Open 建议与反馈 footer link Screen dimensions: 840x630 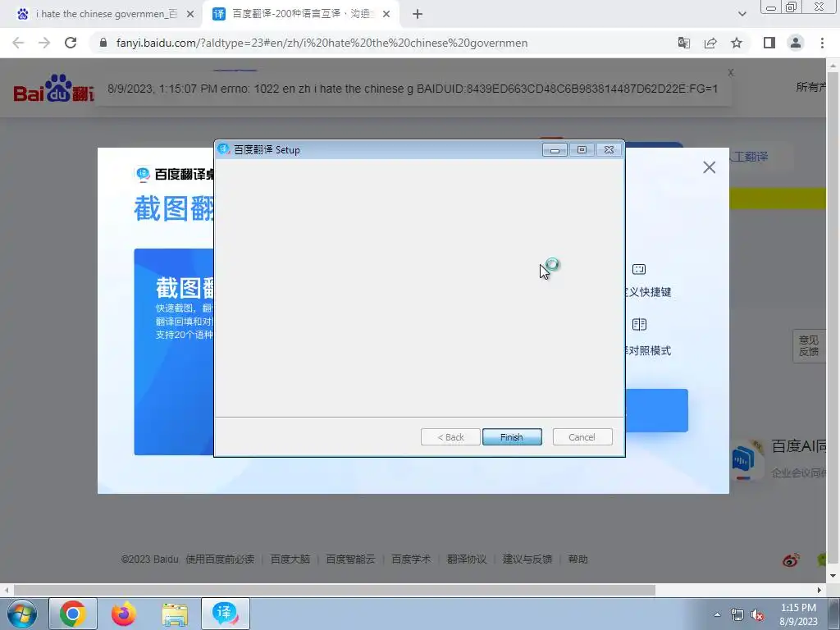point(527,559)
